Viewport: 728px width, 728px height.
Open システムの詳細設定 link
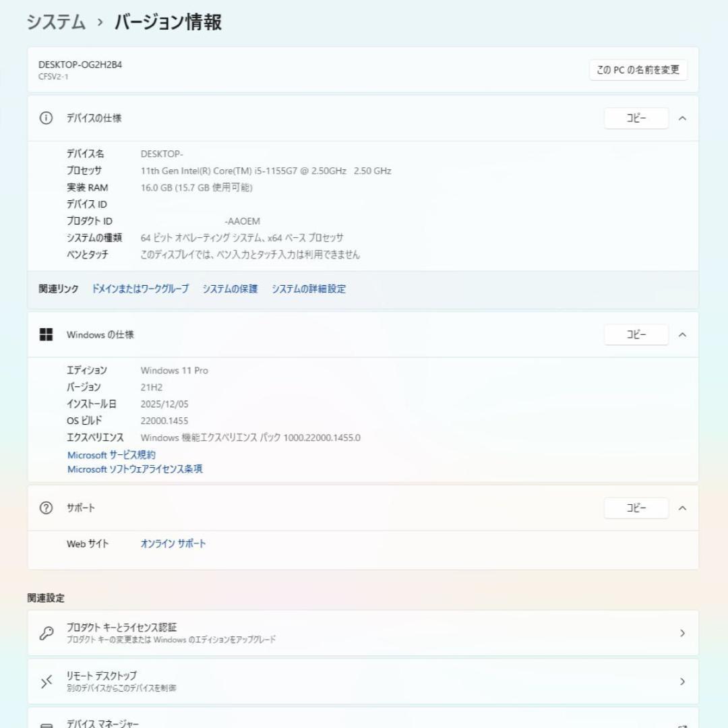pyautogui.click(x=309, y=289)
